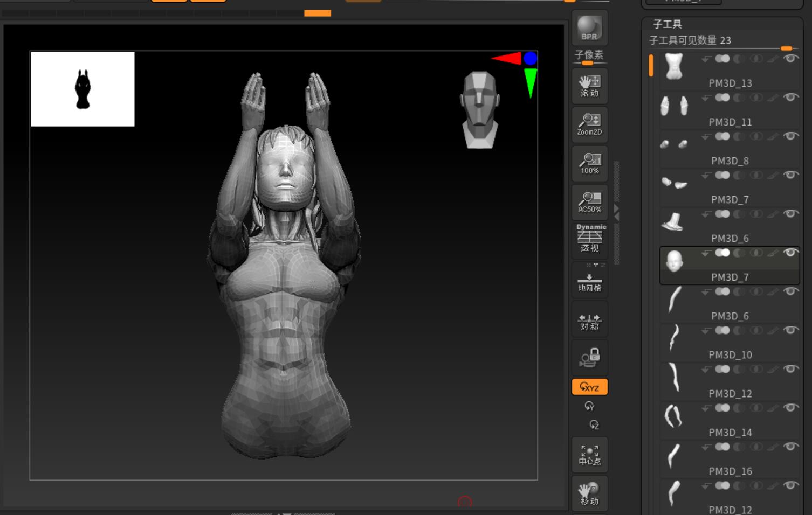The height and width of the screenshot is (515, 812).
Task: Hide the PM3D_13 subtool via eye icon
Action: 790,59
